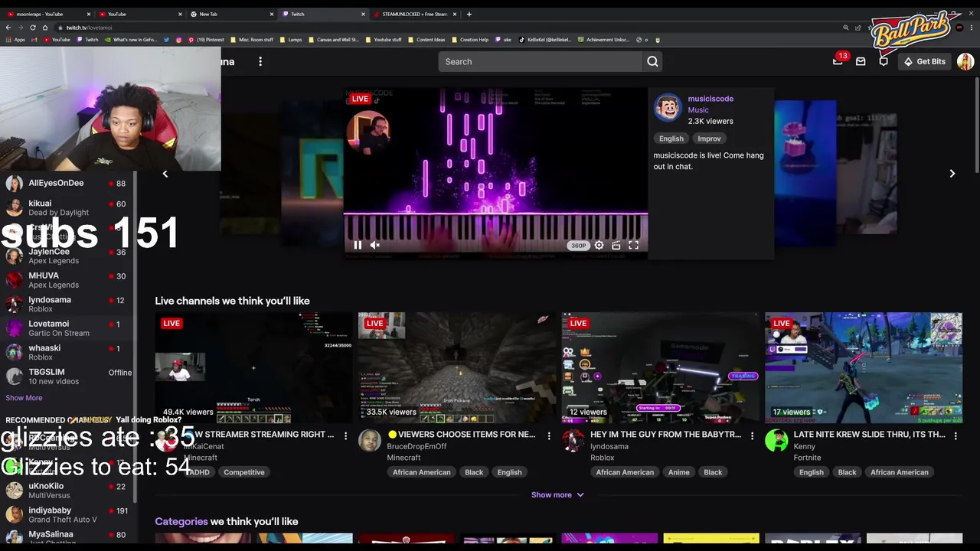Select the Improv tag
Viewport: 980px width, 551px height.
click(x=709, y=139)
